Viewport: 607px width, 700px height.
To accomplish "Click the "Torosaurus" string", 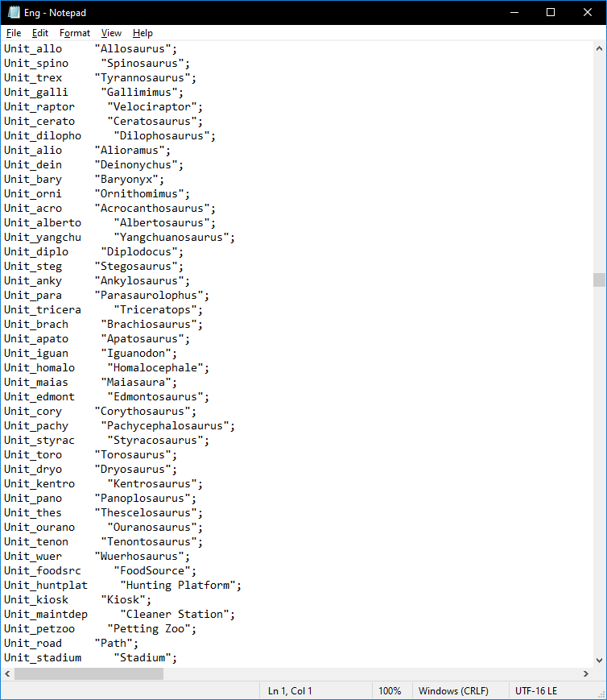I will click(x=136, y=455).
